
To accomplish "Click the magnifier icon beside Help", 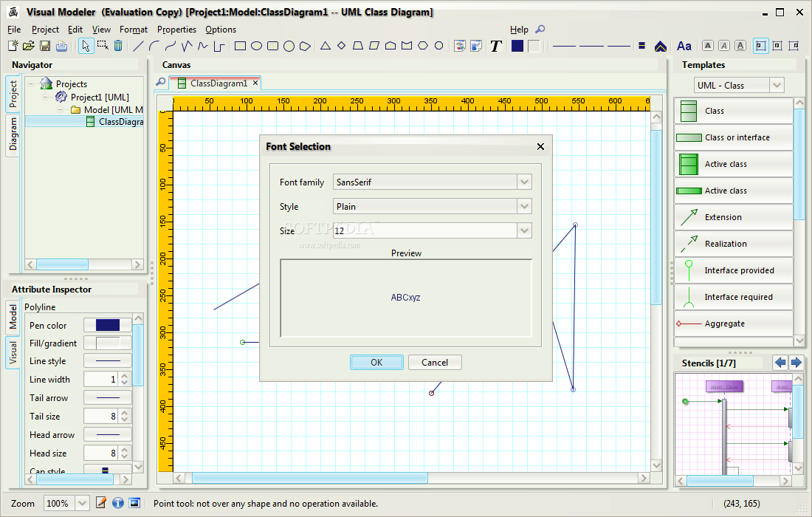I will 540,29.
